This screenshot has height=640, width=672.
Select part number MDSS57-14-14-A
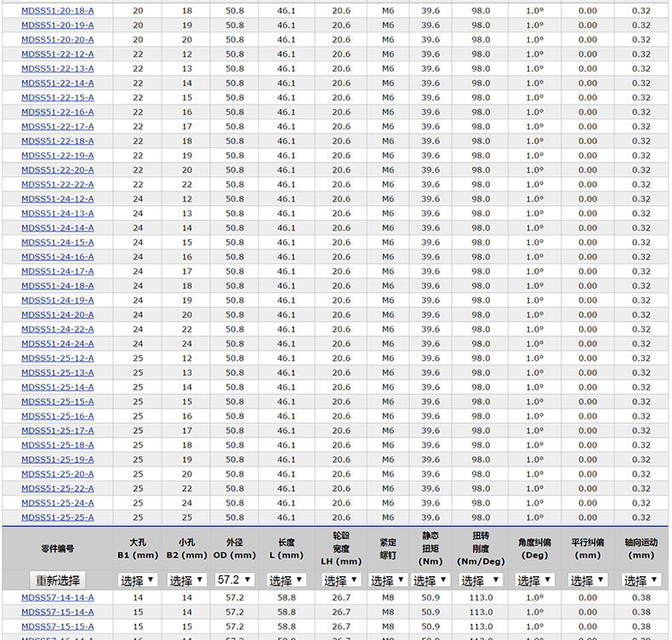(58, 597)
